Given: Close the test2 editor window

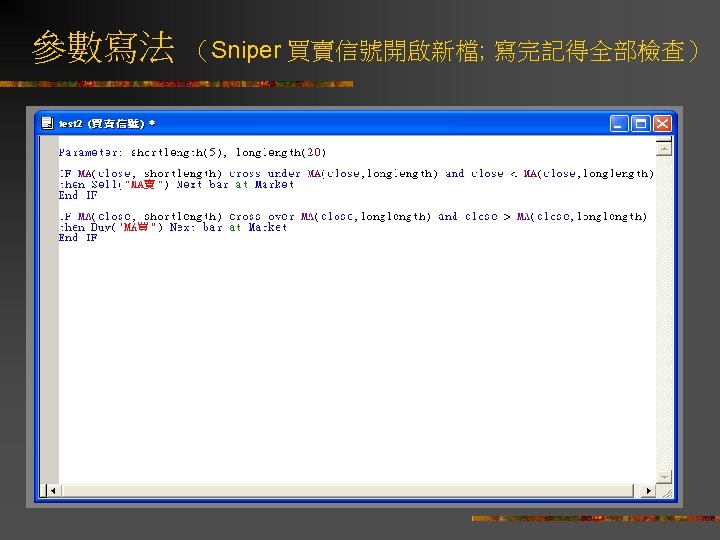Looking at the screenshot, I should 662,124.
